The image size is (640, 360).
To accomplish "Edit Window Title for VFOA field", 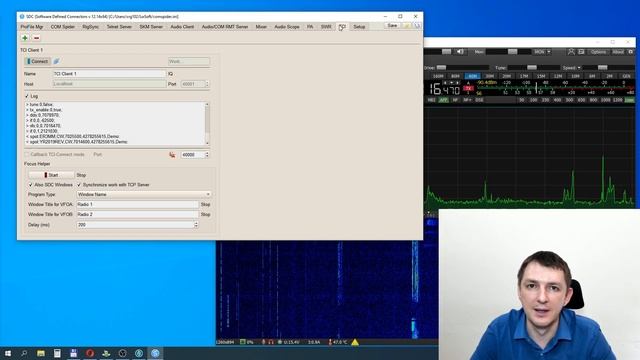I will point(138,204).
